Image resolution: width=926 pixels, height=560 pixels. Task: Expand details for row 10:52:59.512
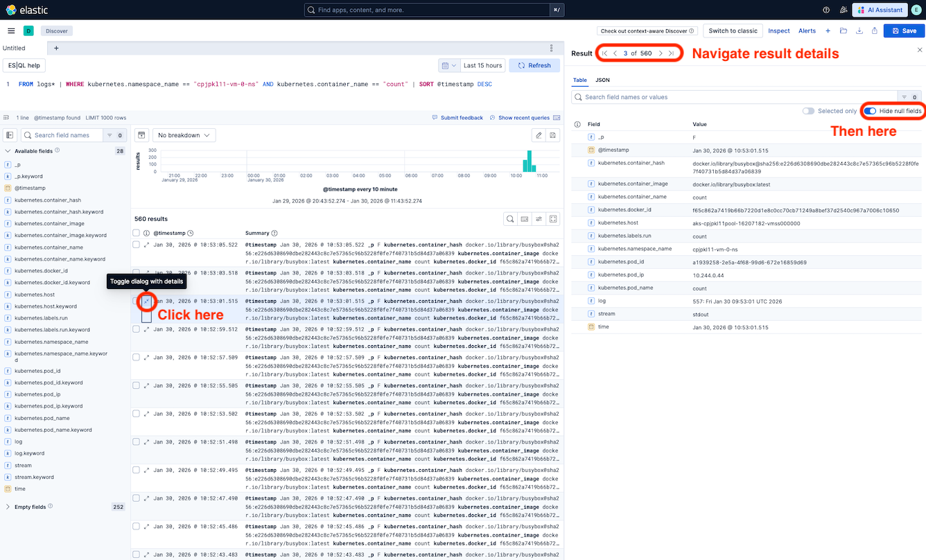[146, 329]
